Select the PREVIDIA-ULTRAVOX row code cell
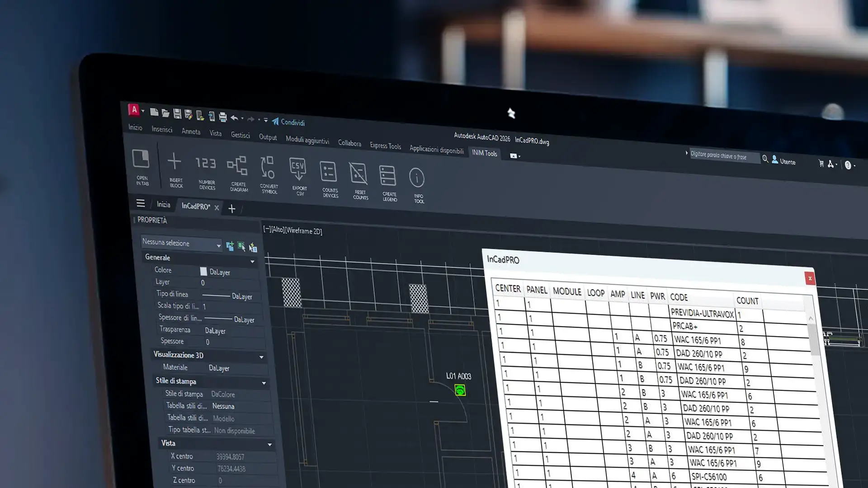 coord(702,313)
